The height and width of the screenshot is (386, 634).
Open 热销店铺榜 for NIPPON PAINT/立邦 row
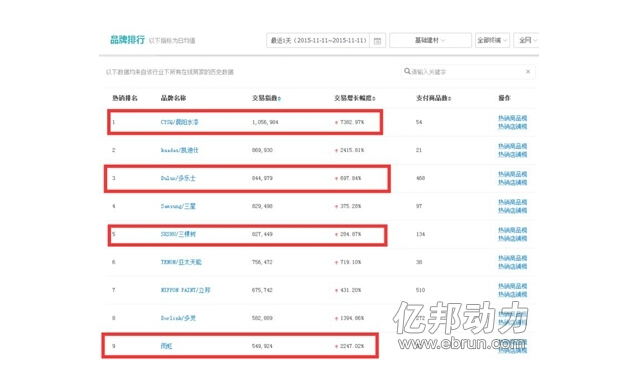point(512,294)
